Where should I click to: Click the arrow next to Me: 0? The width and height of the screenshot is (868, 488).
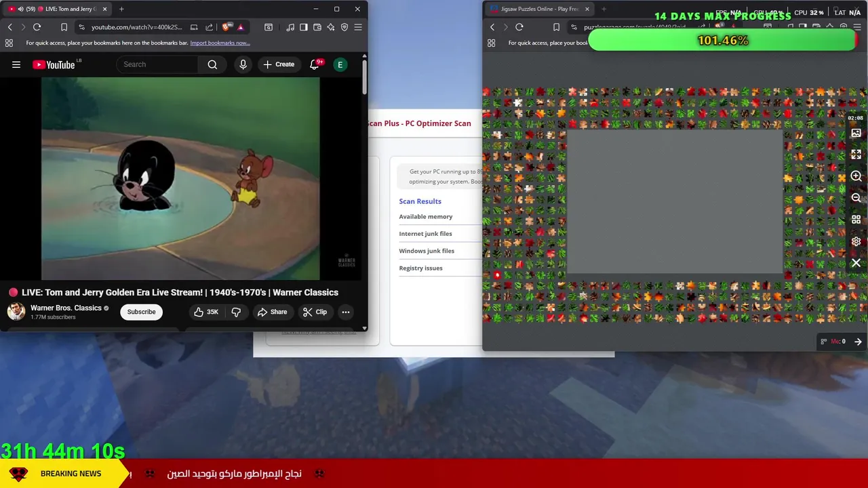point(858,342)
